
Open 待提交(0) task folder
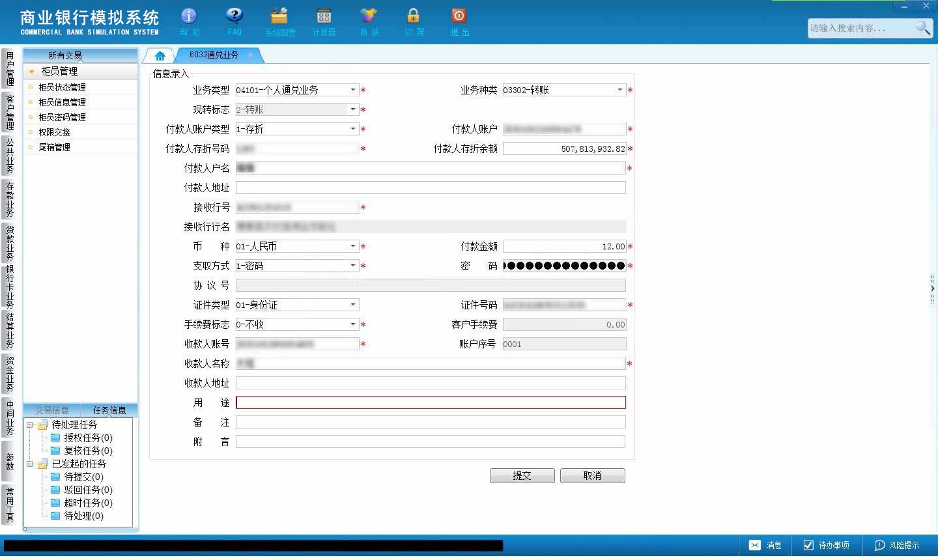pos(78,477)
